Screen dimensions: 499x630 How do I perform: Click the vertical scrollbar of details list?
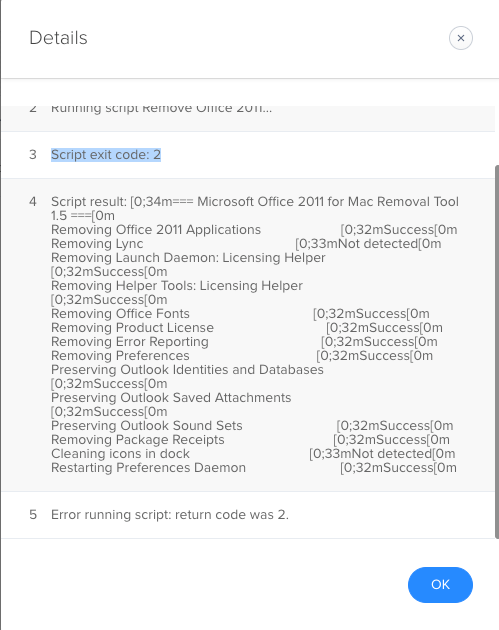coord(497,352)
